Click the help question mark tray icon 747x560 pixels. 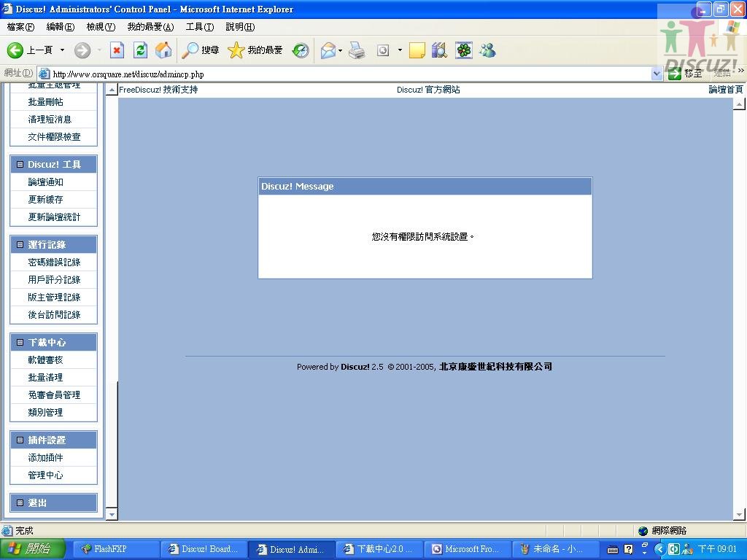coord(628,550)
